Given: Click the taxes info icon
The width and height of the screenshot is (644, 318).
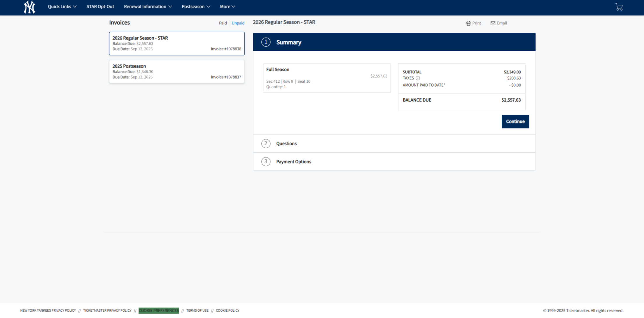Looking at the screenshot, I should pos(418,78).
